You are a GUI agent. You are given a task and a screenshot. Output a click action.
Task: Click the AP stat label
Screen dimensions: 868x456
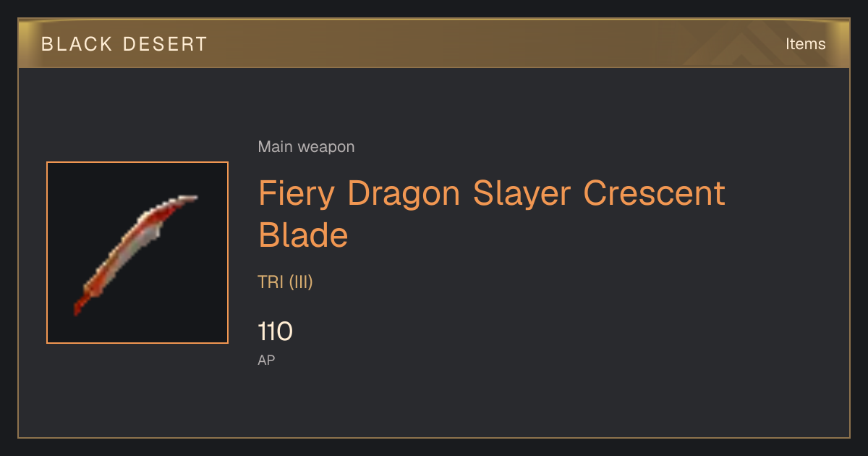[x=266, y=360]
